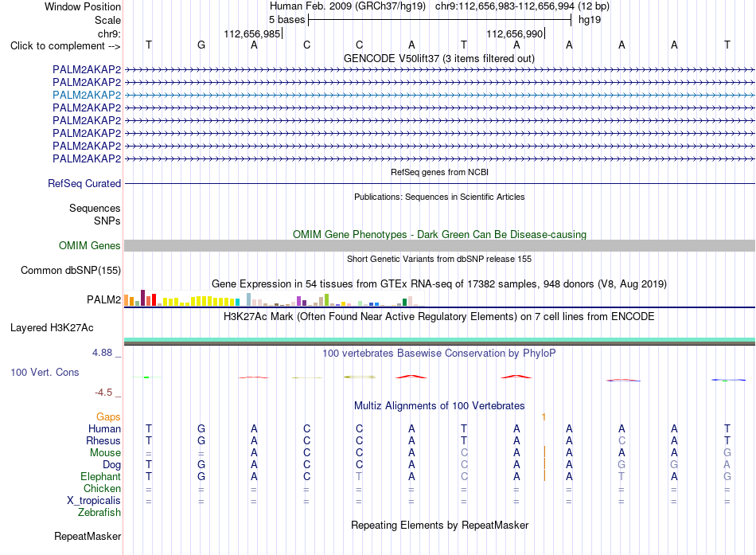
Task: Click the Zebrafish species label
Action: (x=99, y=513)
